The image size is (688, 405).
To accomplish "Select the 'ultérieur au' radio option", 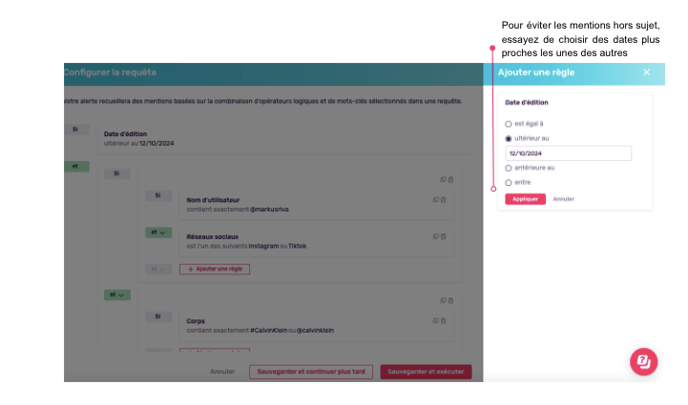I will tap(508, 139).
